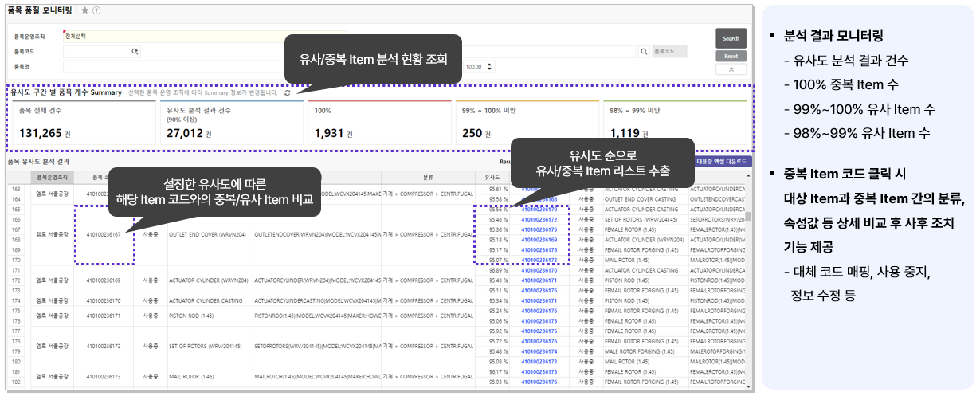
Task: Select the 98% ~ 99% 미만 card
Action: click(675, 122)
